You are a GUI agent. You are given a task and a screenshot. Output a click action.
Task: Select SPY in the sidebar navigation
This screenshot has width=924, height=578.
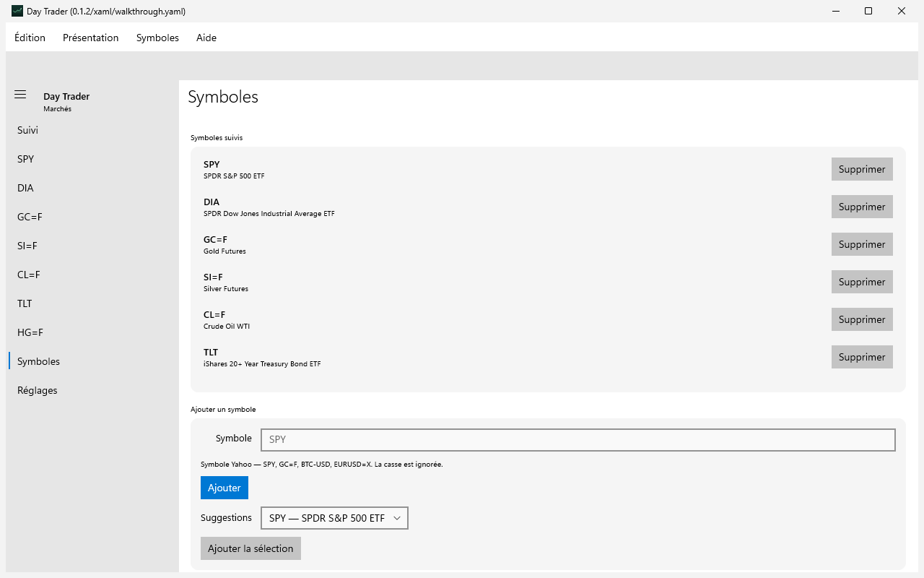point(92,159)
